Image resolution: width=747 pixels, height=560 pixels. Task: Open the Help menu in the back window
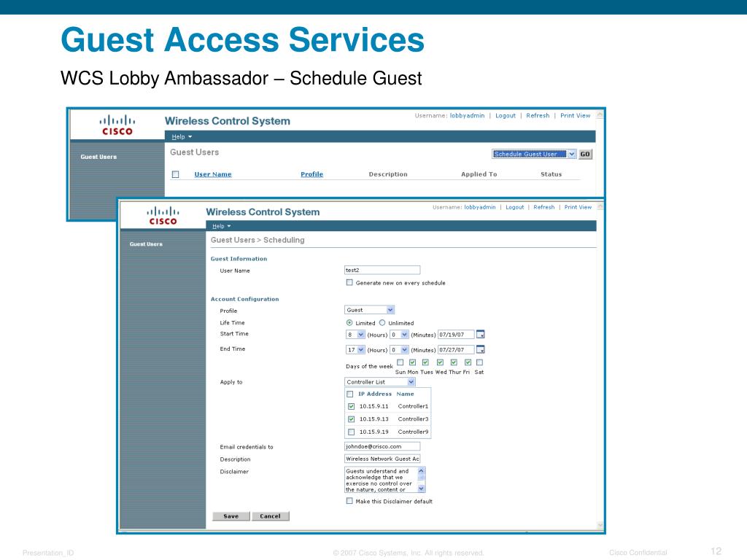[182, 136]
